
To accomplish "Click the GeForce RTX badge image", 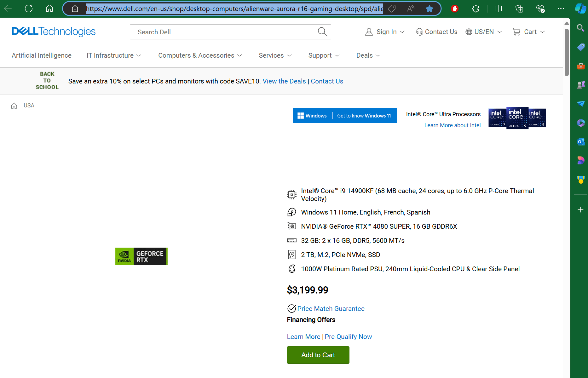I will point(141,256).
